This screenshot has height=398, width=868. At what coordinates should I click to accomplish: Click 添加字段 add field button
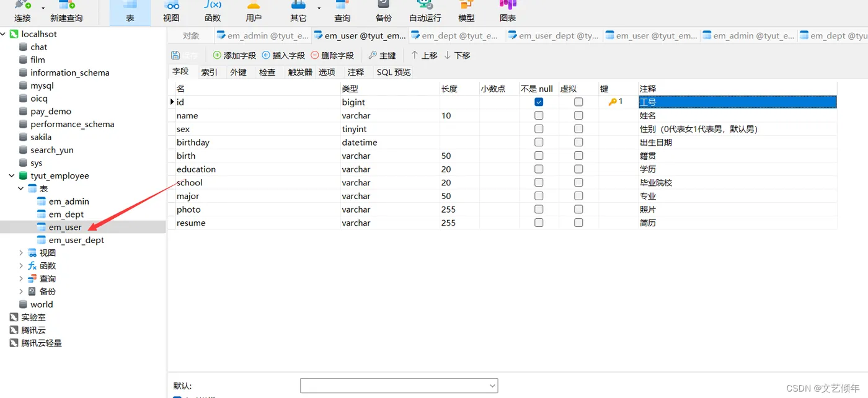(x=234, y=55)
